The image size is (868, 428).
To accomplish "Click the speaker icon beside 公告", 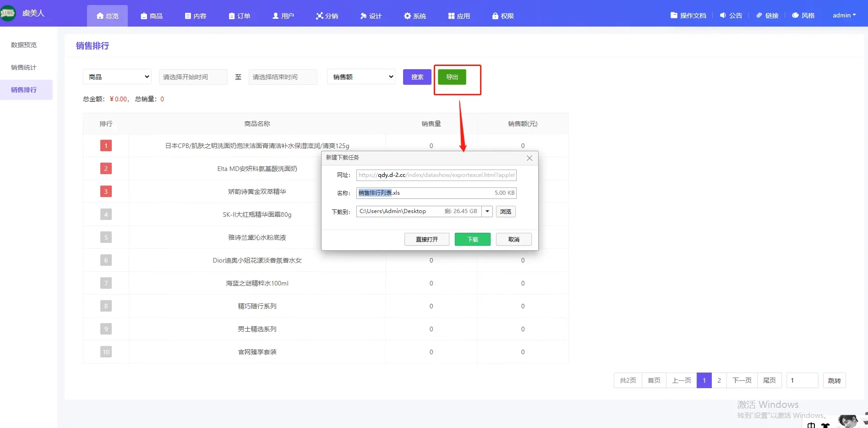I will pos(723,16).
